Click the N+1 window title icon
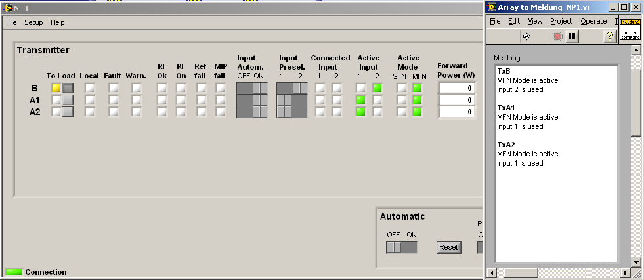Image resolution: width=644 pixels, height=280 pixels. tap(7, 7)
